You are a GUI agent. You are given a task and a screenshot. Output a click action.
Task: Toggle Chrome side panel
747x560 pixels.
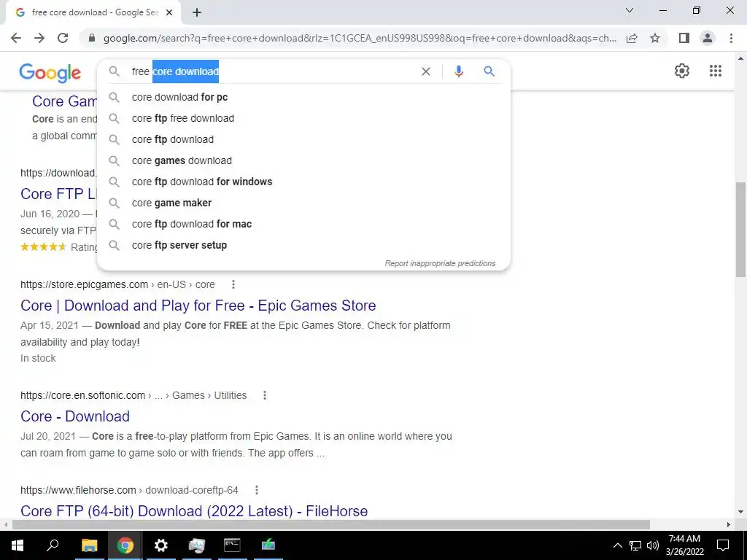point(684,38)
